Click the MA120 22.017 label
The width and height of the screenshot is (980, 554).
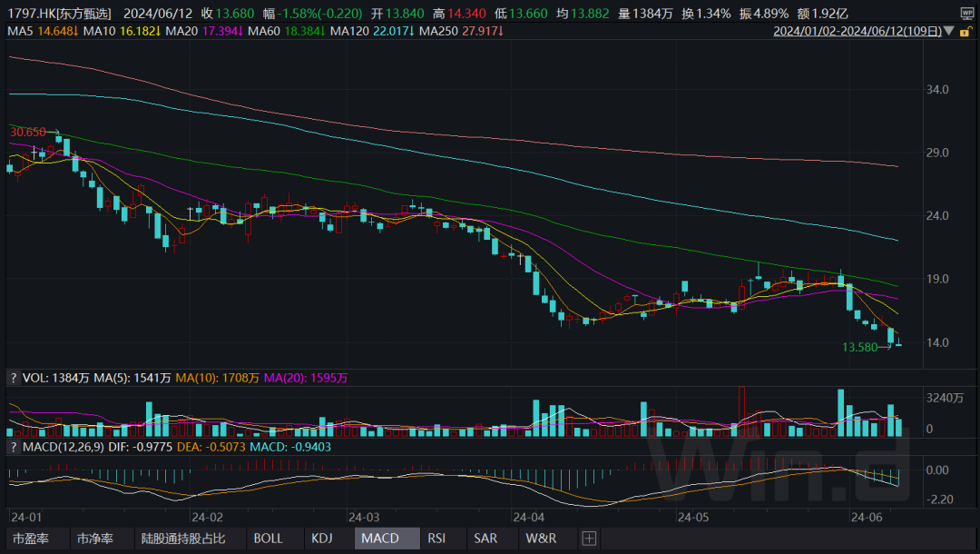373,31
